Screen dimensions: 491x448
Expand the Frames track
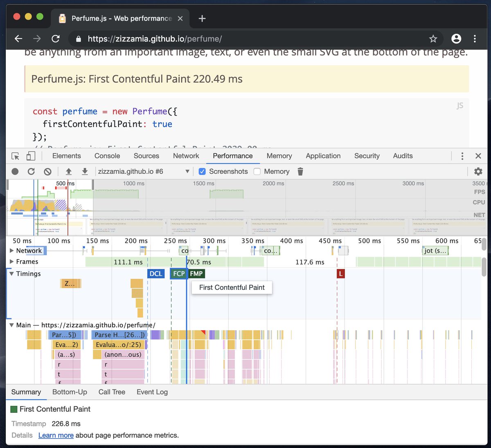click(12, 262)
